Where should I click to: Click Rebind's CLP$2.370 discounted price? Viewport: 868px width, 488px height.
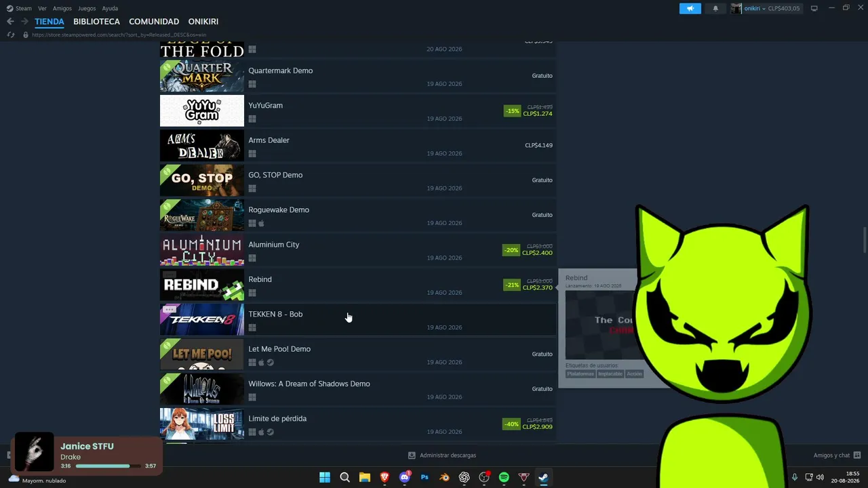pyautogui.click(x=538, y=288)
